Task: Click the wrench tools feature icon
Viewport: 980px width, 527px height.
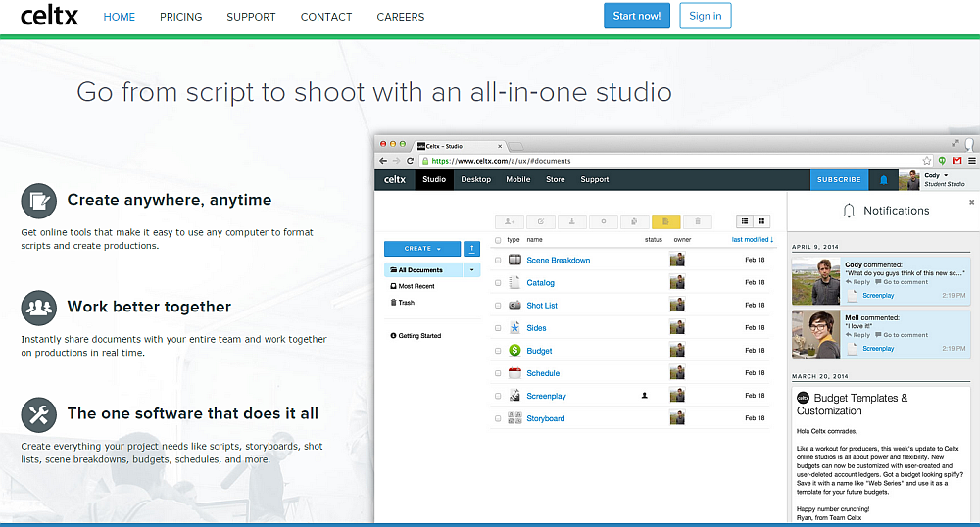Action: [x=39, y=415]
